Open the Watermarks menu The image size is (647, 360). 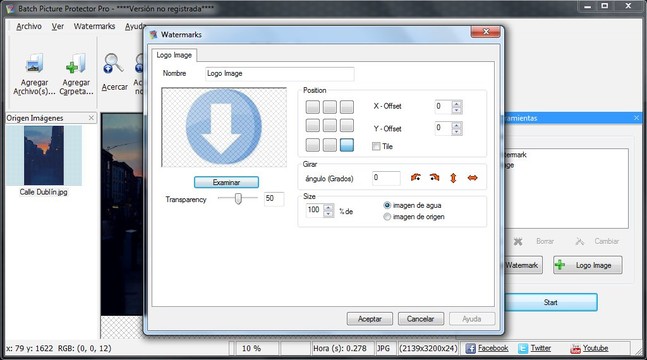(x=94, y=26)
